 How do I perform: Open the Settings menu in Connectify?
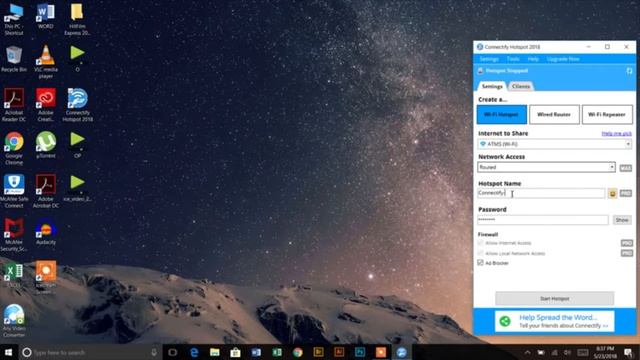coord(489,59)
